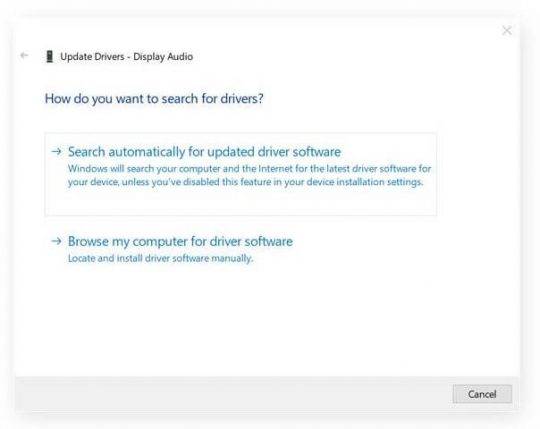Click the arrow icon beside Search automatically
Image resolution: width=540 pixels, height=429 pixels.
click(x=56, y=151)
